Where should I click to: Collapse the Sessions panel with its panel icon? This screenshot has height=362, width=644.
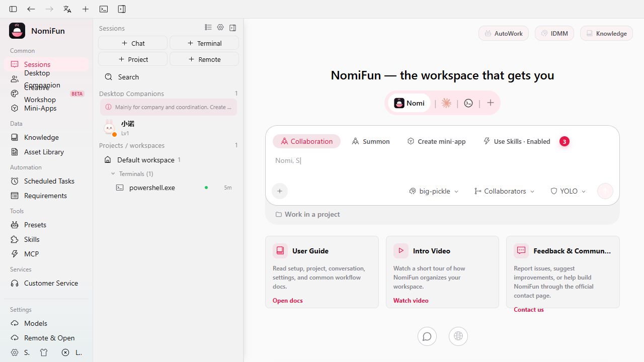click(x=232, y=28)
